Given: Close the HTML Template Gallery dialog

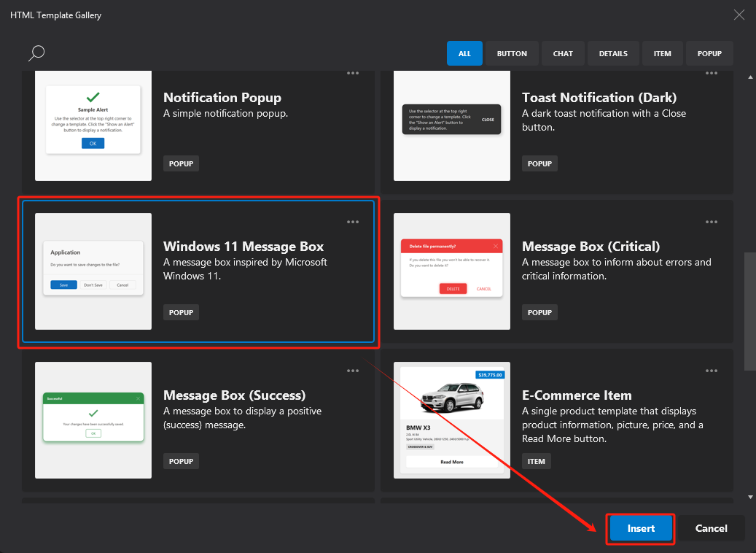Looking at the screenshot, I should (739, 15).
